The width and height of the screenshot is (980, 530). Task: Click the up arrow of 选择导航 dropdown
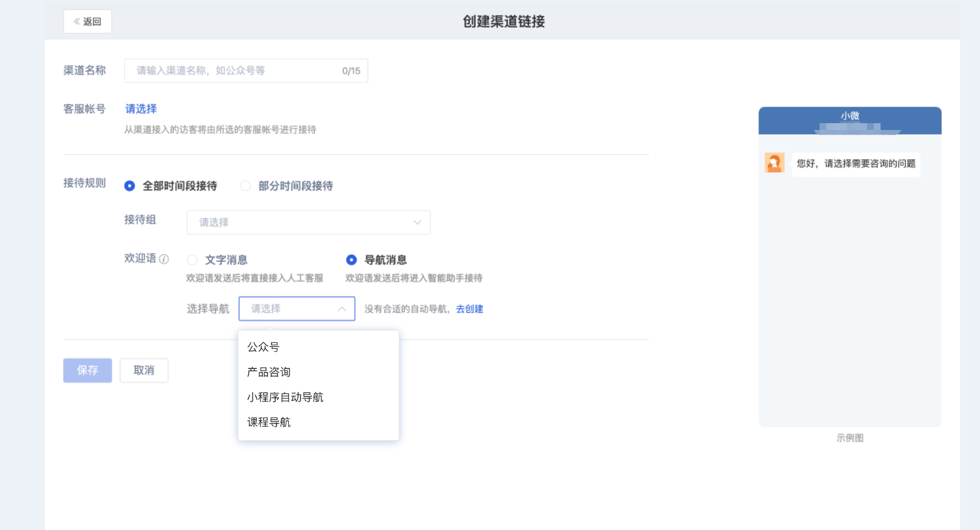point(342,309)
